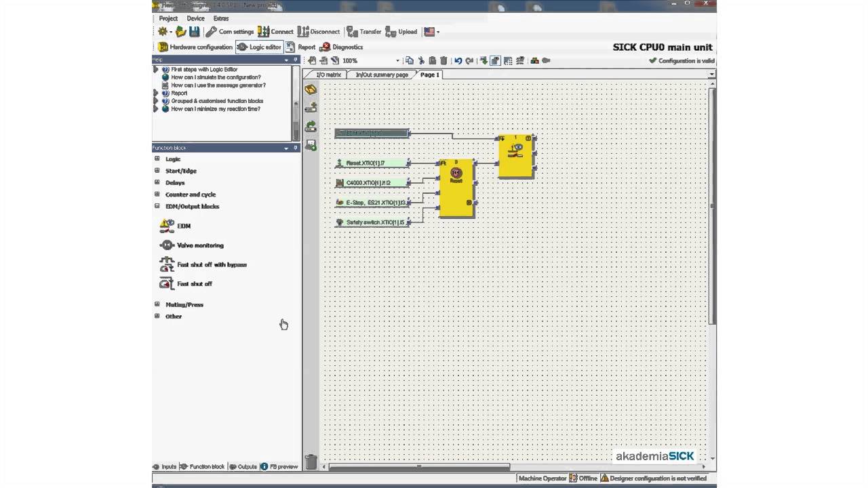Open the Inputs tab at bottom
The width and height of the screenshot is (868, 488).
165,466
